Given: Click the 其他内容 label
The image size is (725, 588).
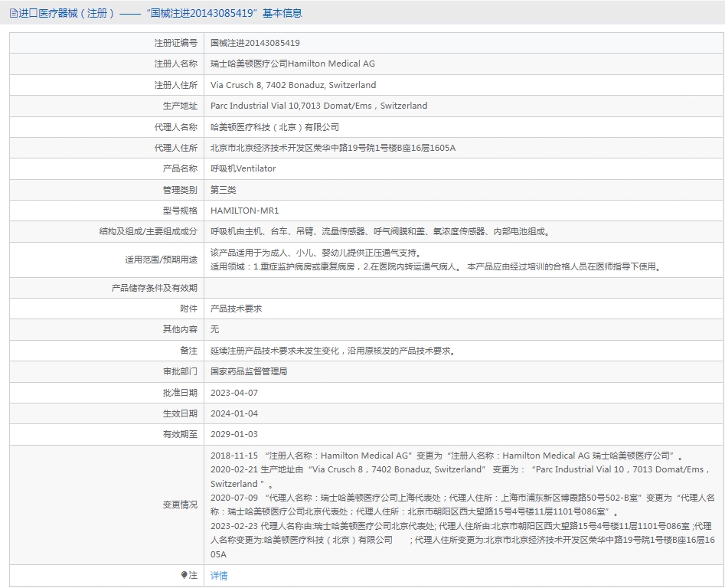Looking at the screenshot, I should (180, 329).
